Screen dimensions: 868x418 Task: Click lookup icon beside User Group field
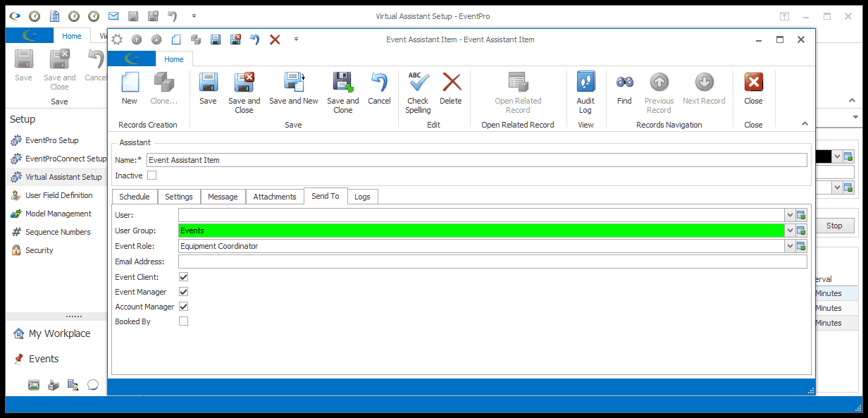click(801, 230)
